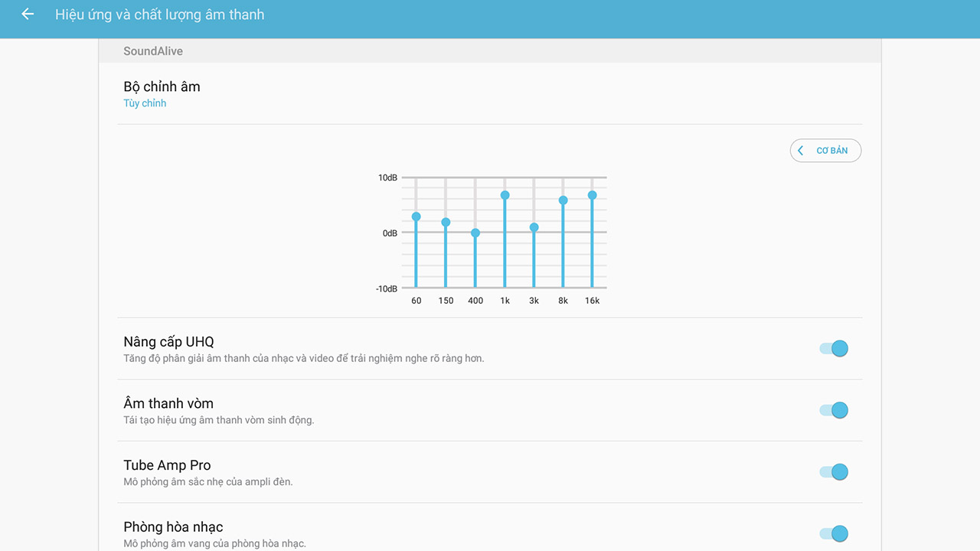Click the 'Mô phỏng âm sắc nhẹ của ampli đèn.' description
Viewport: 980px width, 551px height.
[x=208, y=482]
